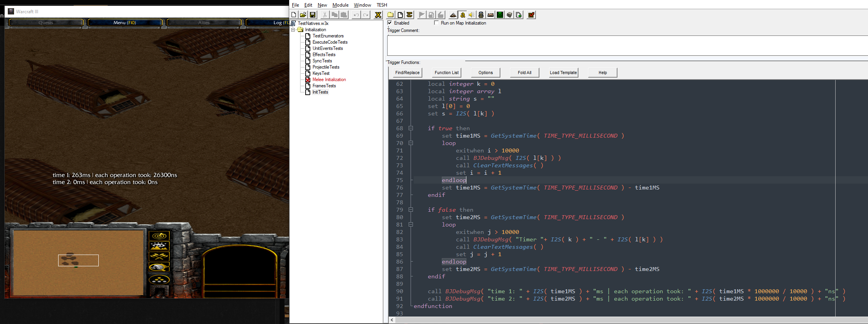This screenshot has height=324, width=868.
Task: Click the Redo arrow icon
Action: (x=366, y=15)
